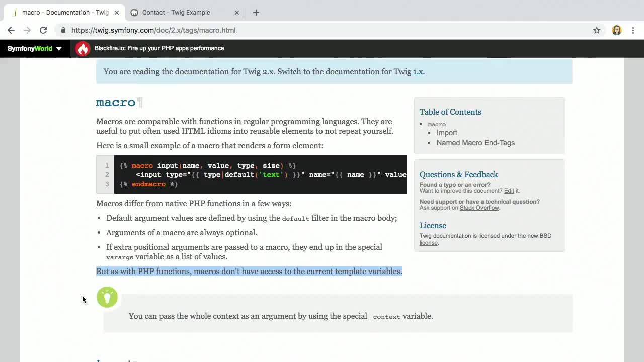This screenshot has height=362, width=644.
Task: Click the 'macro input(name, value' code line
Action: point(208,165)
